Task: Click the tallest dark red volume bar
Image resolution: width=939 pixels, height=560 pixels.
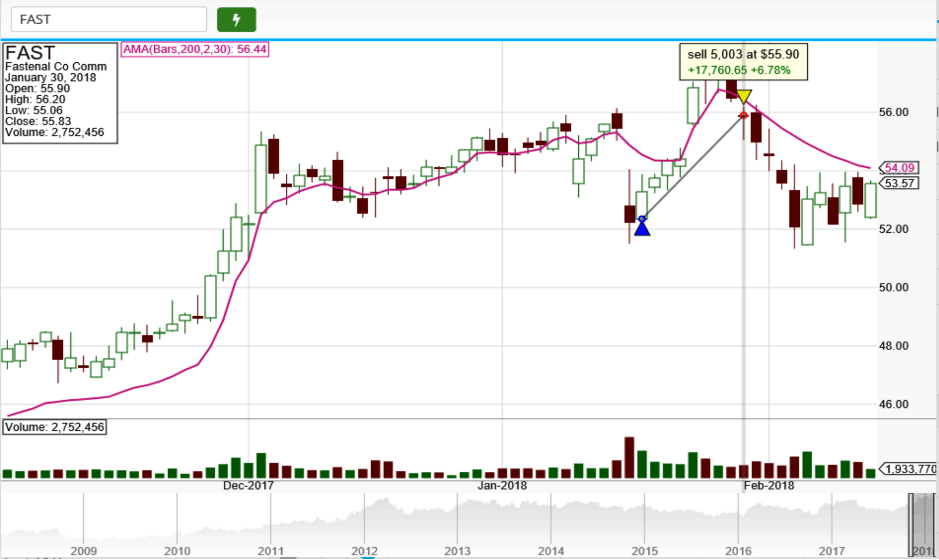Action: [629, 458]
